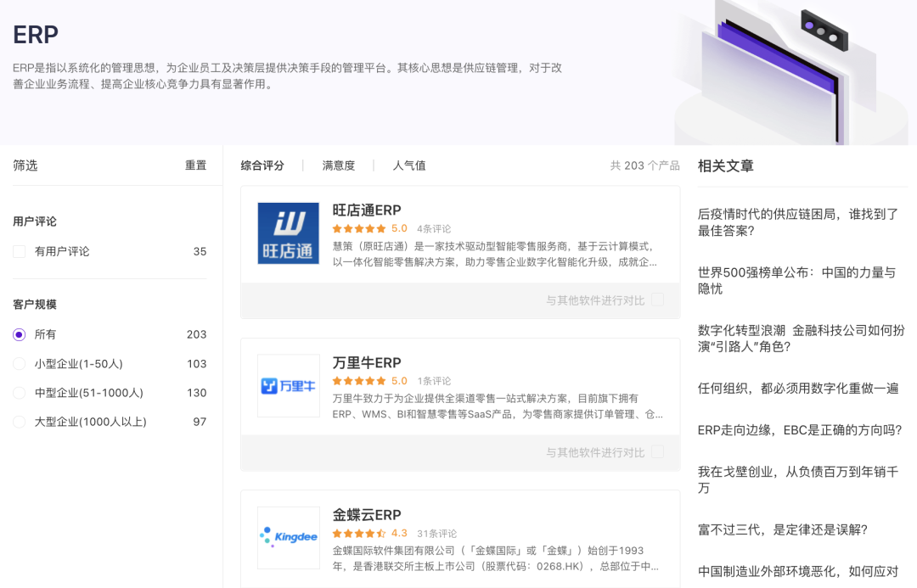Select 小型企业(1-50人) radio option
Screen dimensions: 917x588
point(20,363)
